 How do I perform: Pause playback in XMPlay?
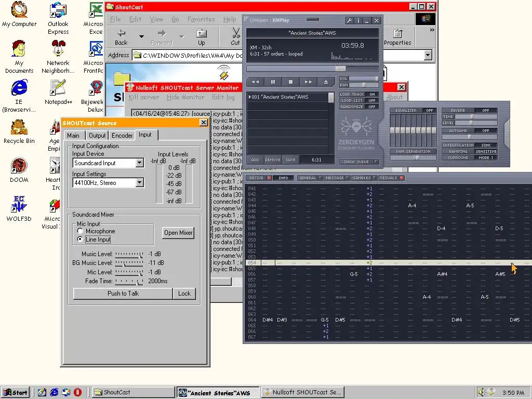(x=273, y=82)
